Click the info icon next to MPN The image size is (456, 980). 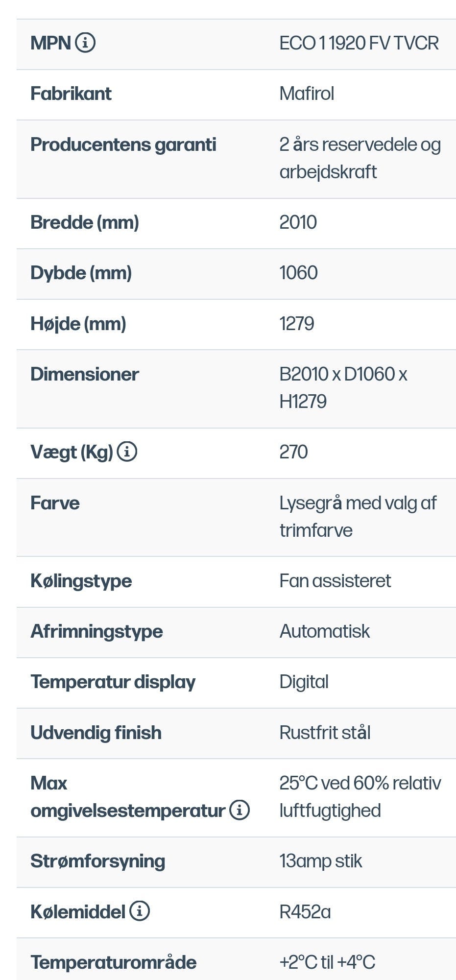85,43
